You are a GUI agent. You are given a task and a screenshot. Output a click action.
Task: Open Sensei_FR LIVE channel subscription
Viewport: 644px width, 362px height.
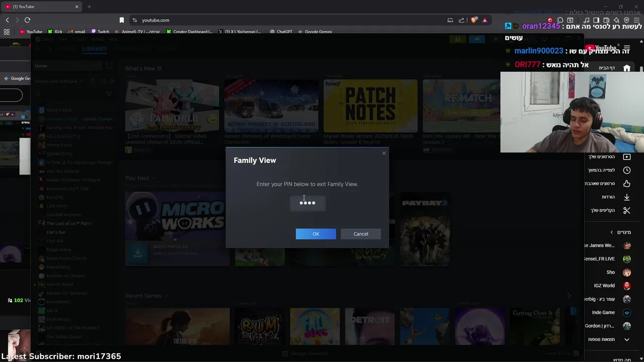coord(608,259)
